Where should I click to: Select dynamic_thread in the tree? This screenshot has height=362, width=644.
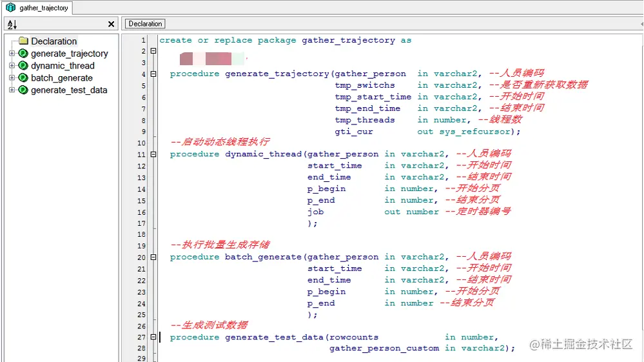point(63,66)
